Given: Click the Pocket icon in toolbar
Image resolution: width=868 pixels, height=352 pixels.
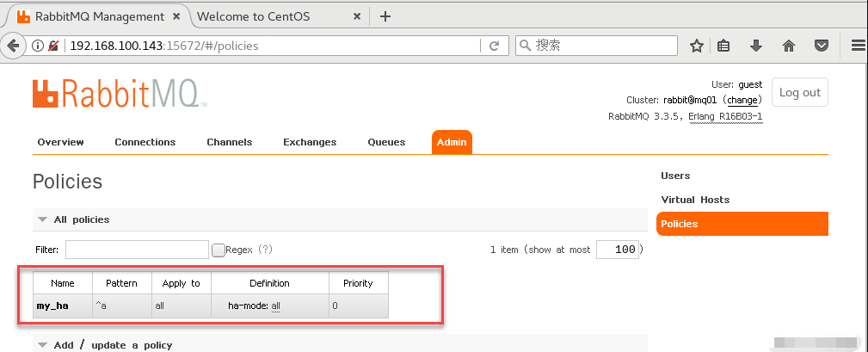Looking at the screenshot, I should (x=822, y=46).
